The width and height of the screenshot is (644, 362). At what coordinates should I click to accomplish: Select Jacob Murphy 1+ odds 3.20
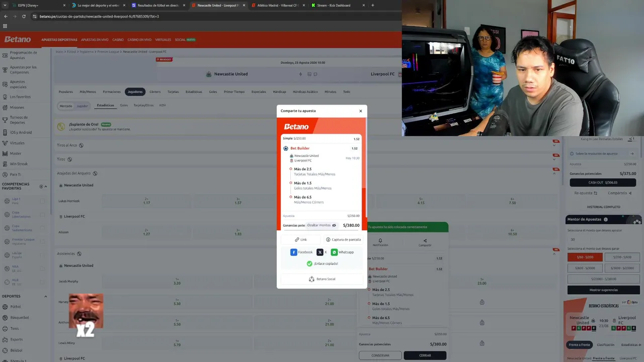pyautogui.click(x=177, y=282)
